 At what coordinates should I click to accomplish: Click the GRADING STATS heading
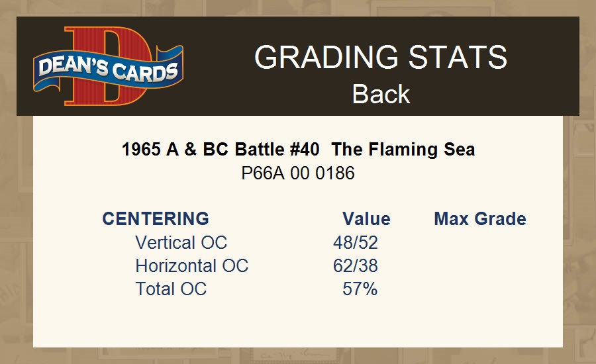click(x=381, y=58)
